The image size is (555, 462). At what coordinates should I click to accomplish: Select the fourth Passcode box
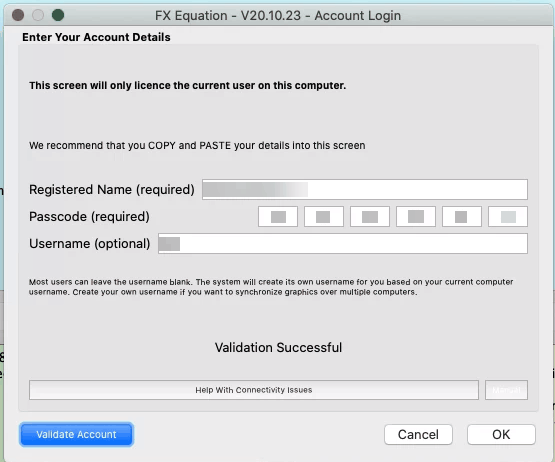(416, 217)
